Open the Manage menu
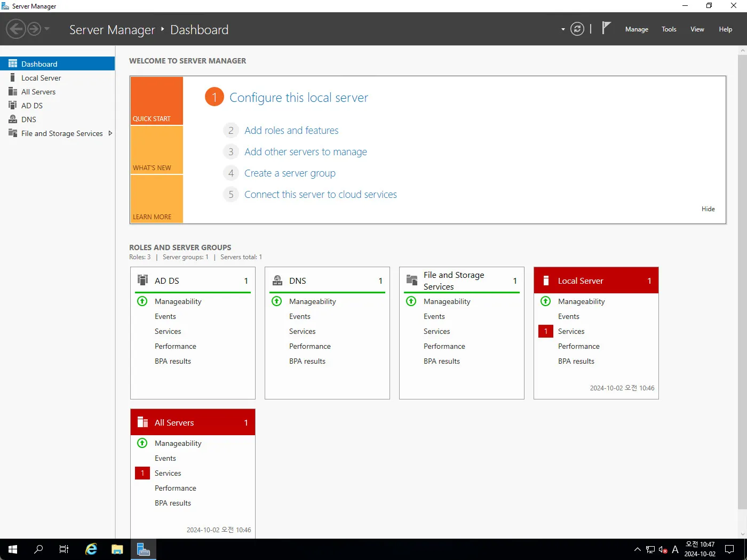 point(637,29)
